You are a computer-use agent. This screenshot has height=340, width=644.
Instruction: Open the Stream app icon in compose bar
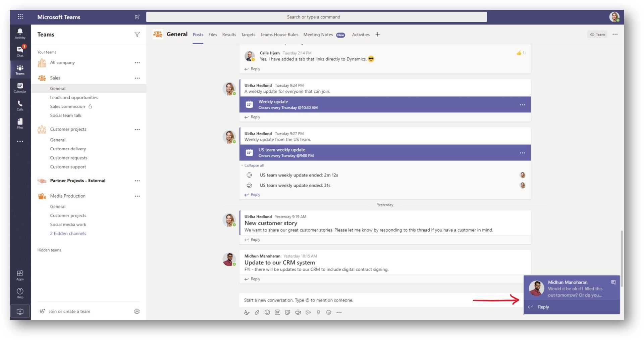tap(308, 312)
